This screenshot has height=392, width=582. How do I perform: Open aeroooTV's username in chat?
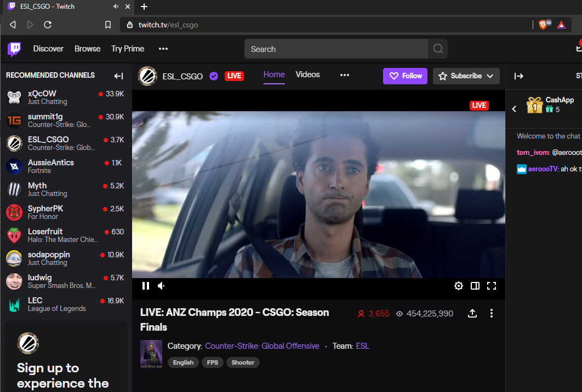[543, 169]
